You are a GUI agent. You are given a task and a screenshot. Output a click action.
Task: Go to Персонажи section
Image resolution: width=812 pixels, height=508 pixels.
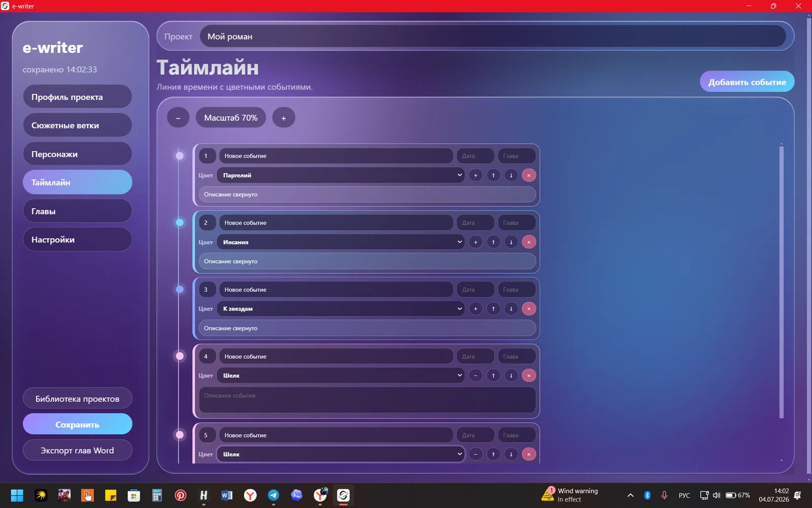tap(78, 154)
